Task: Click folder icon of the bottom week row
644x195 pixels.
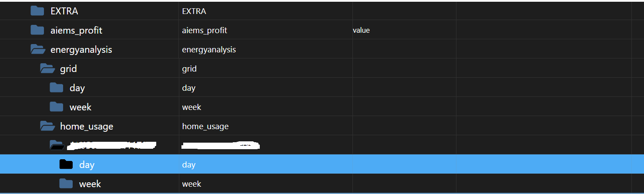Action: click(66, 184)
